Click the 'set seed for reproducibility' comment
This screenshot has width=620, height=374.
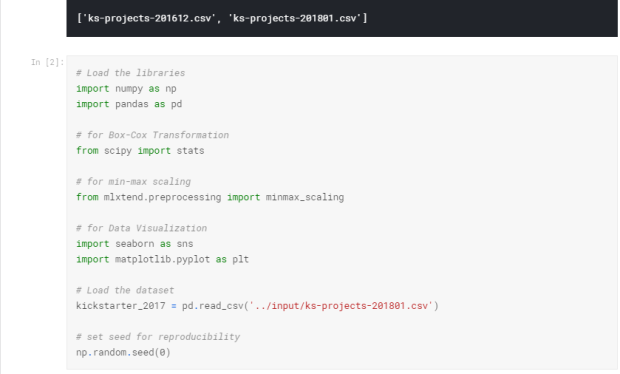click(x=158, y=337)
